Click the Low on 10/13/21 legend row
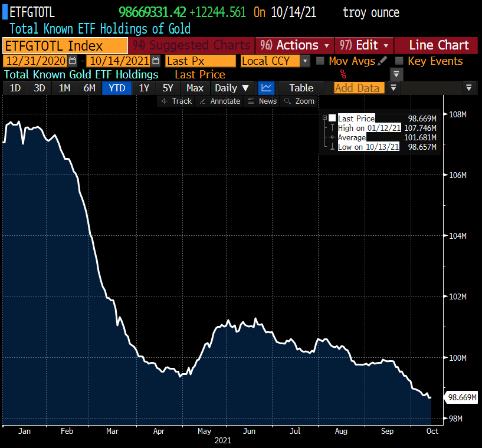482x448 pixels. (x=369, y=147)
